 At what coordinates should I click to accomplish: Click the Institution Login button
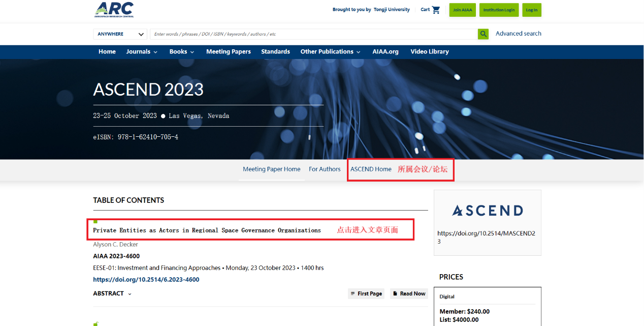[x=499, y=10]
